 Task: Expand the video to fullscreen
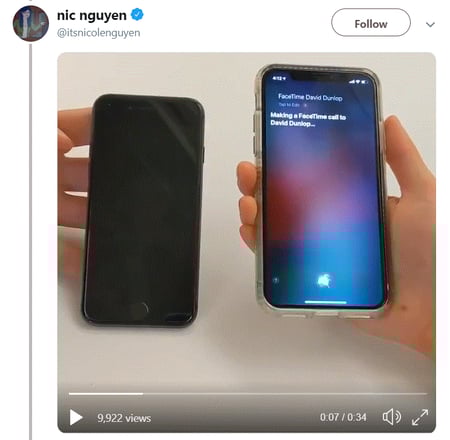[x=420, y=417]
